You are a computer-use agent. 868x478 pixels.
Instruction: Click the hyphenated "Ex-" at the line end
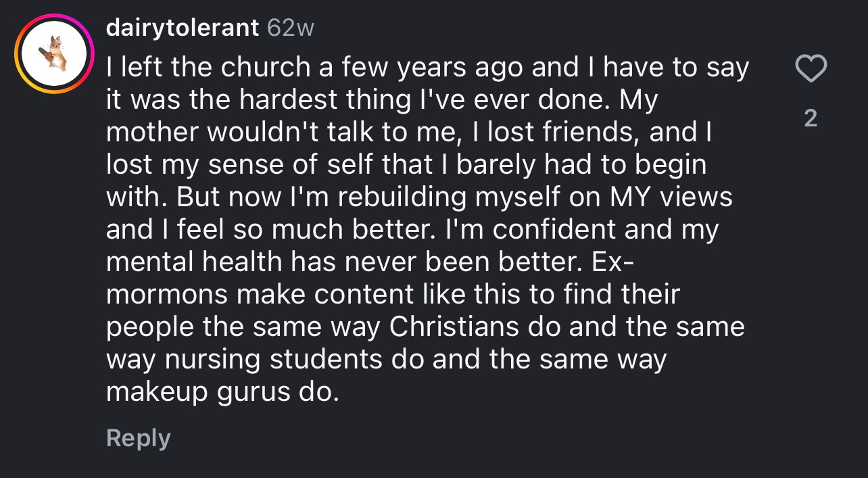pos(612,262)
